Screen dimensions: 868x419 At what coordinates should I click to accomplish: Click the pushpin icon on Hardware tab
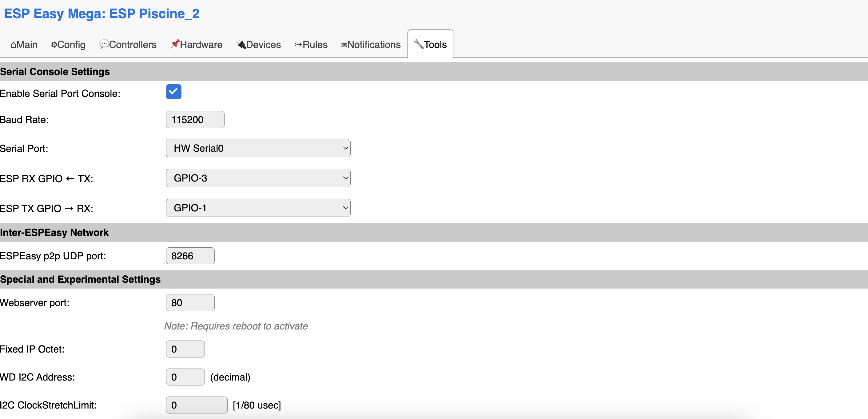[175, 44]
